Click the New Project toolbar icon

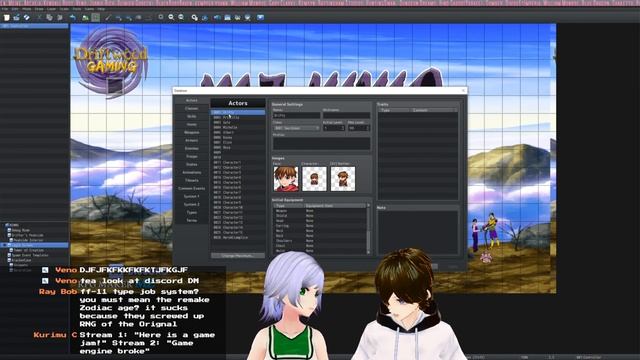point(7,18)
